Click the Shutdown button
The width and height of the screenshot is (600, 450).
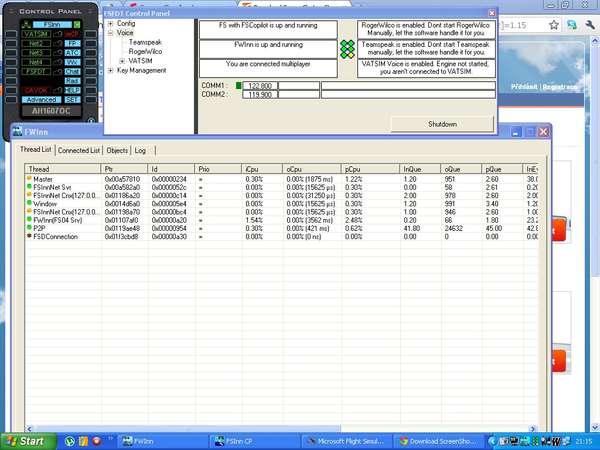[442, 124]
